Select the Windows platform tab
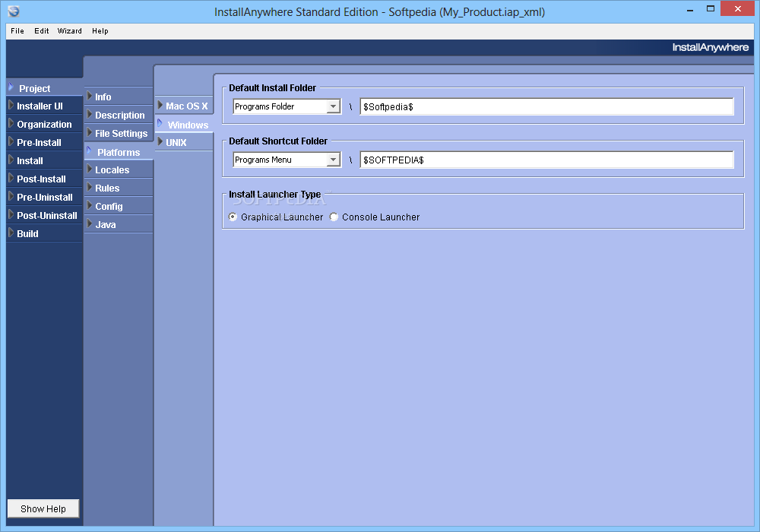The width and height of the screenshot is (760, 532). (184, 125)
